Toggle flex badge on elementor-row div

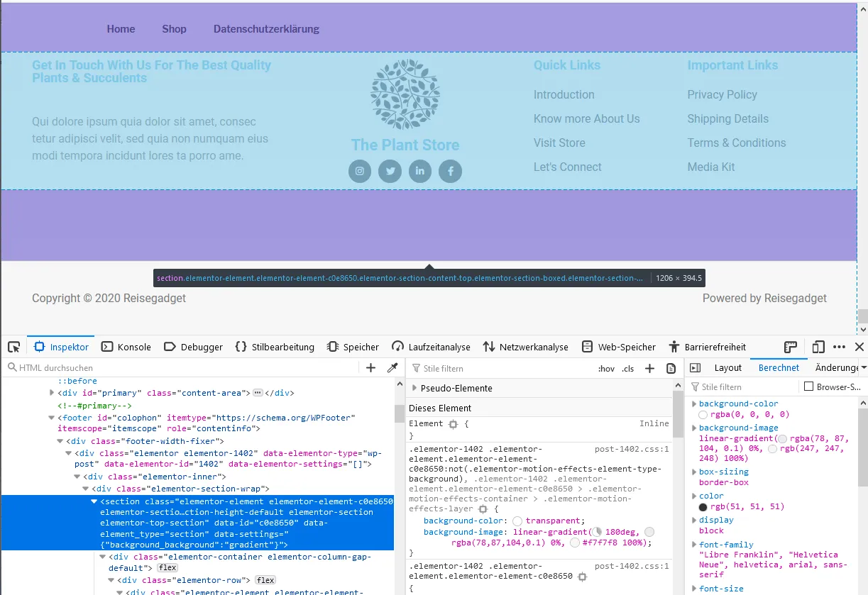pyautogui.click(x=265, y=580)
